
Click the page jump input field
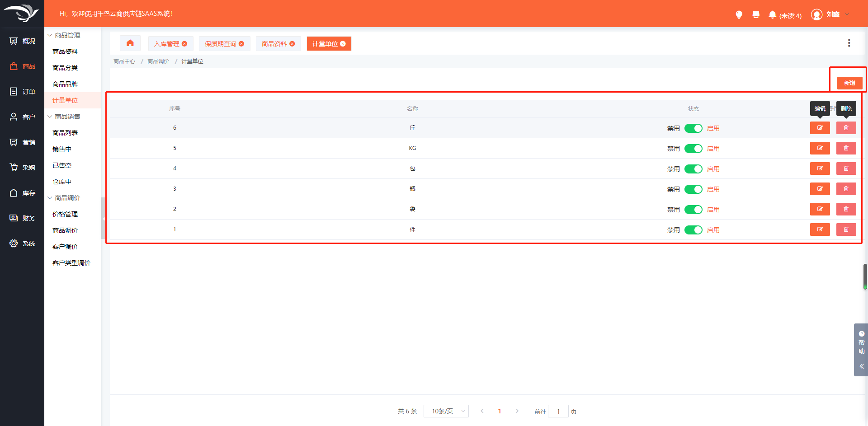click(558, 411)
